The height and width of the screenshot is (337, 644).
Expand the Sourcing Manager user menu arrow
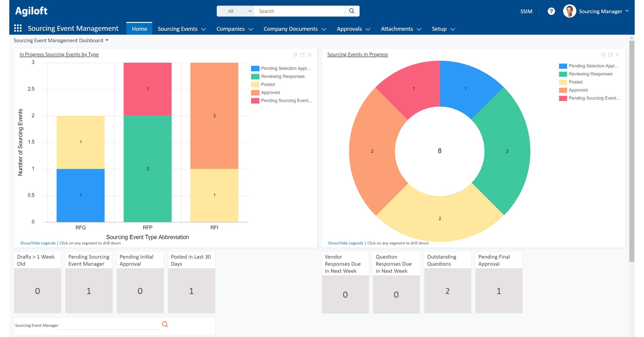click(627, 11)
